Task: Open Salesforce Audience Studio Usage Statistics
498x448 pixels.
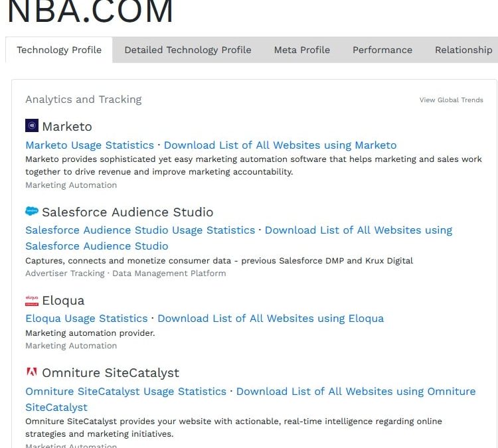Action: pos(140,230)
